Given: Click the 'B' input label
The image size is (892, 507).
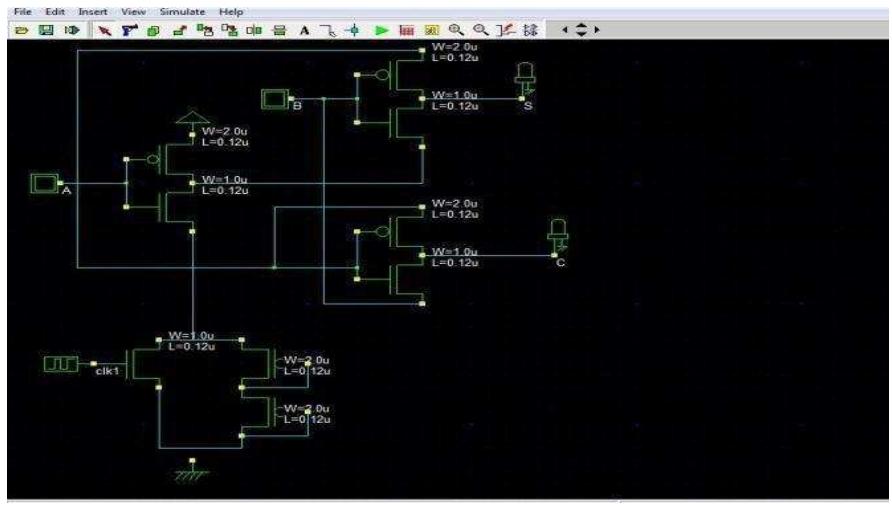Looking at the screenshot, I should click(x=298, y=106).
